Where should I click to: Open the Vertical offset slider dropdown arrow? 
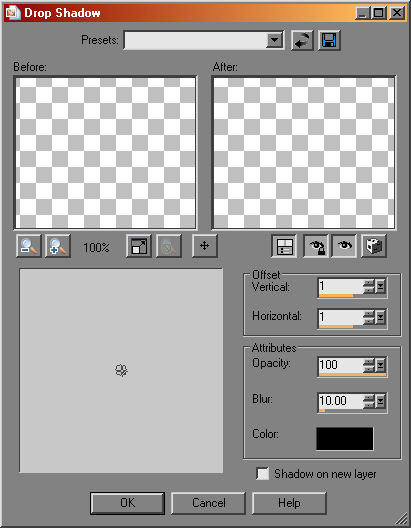pyautogui.click(x=381, y=287)
